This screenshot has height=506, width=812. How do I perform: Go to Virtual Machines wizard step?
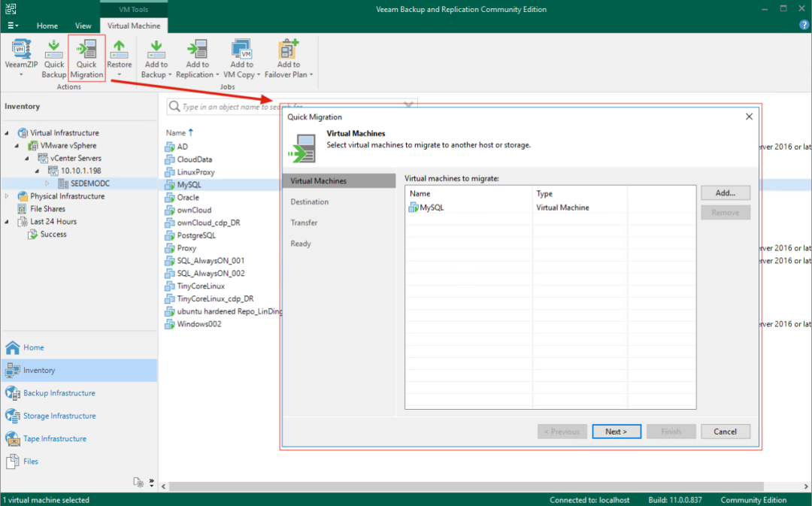338,180
